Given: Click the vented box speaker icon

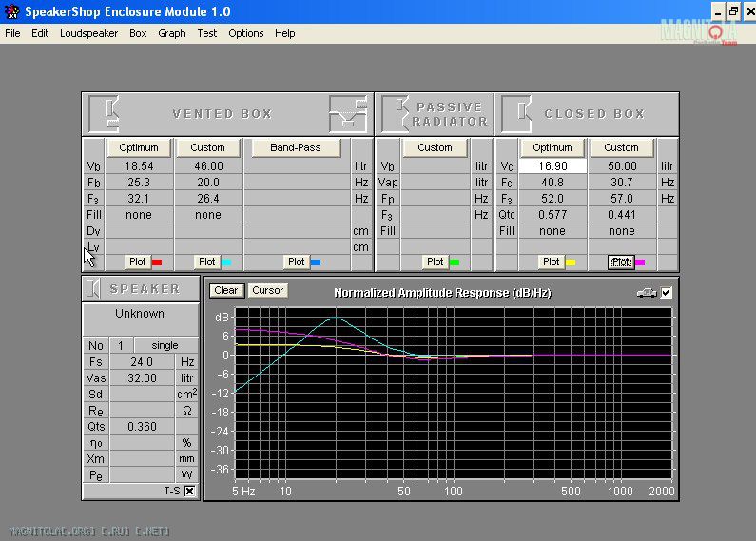Looking at the screenshot, I should pyautogui.click(x=104, y=114).
